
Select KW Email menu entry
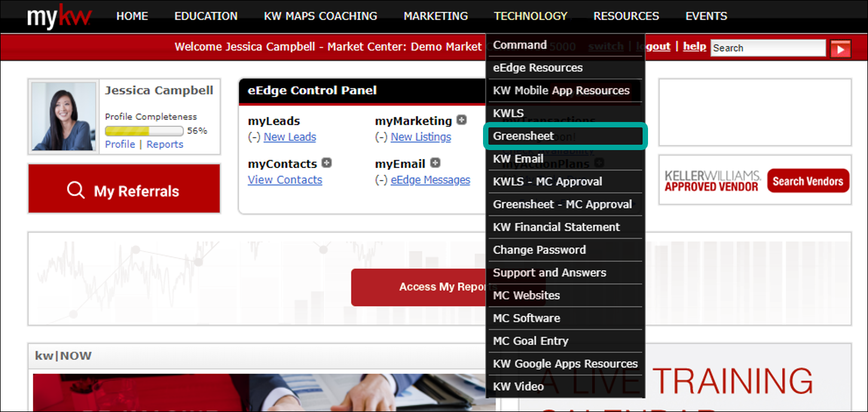pyautogui.click(x=566, y=158)
